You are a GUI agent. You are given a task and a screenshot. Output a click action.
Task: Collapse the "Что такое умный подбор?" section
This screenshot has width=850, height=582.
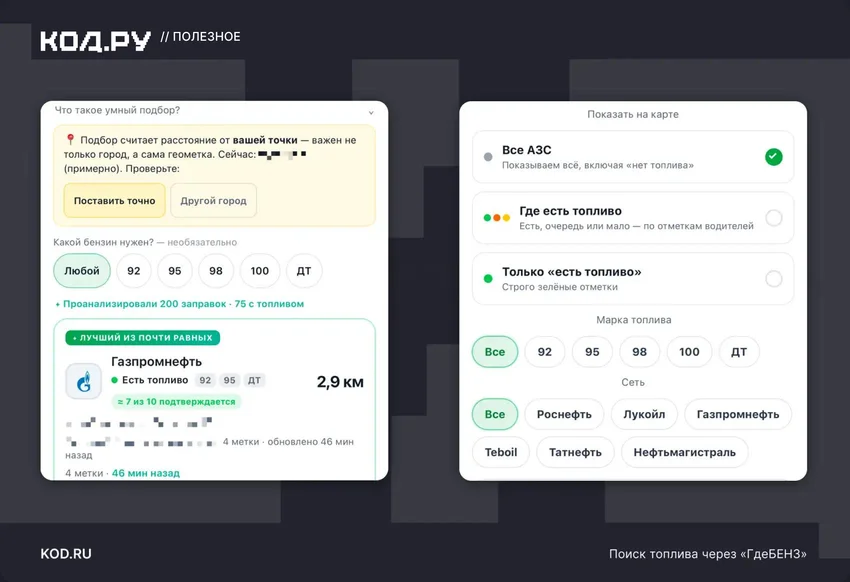371,113
